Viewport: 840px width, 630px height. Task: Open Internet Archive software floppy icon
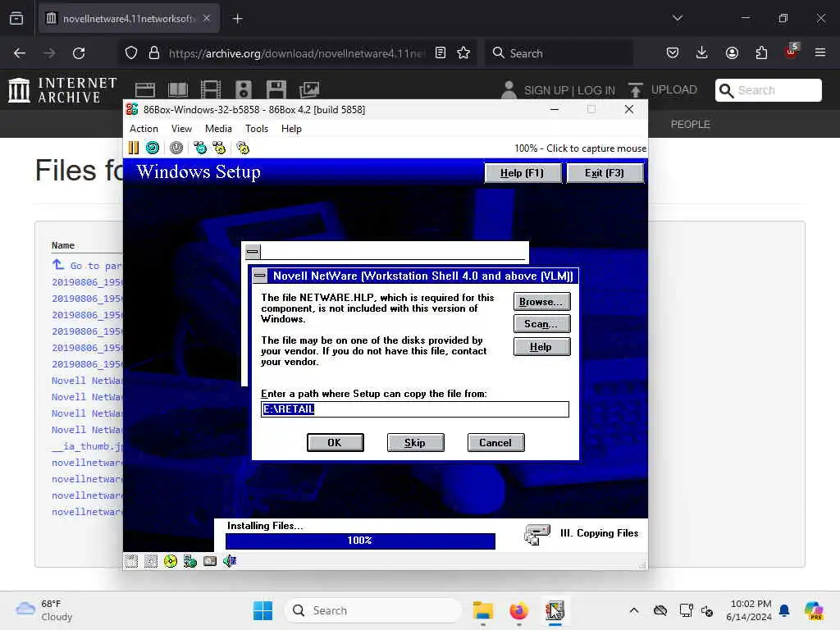[276, 90]
